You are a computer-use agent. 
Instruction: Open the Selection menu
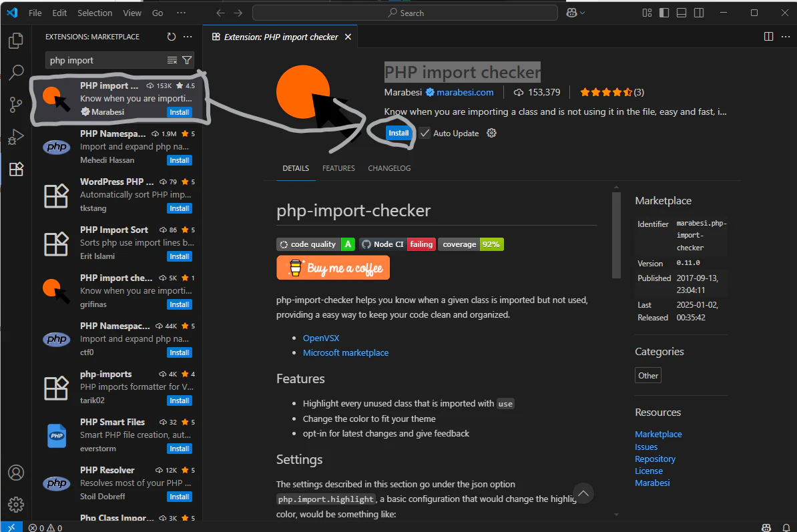[x=95, y=13]
